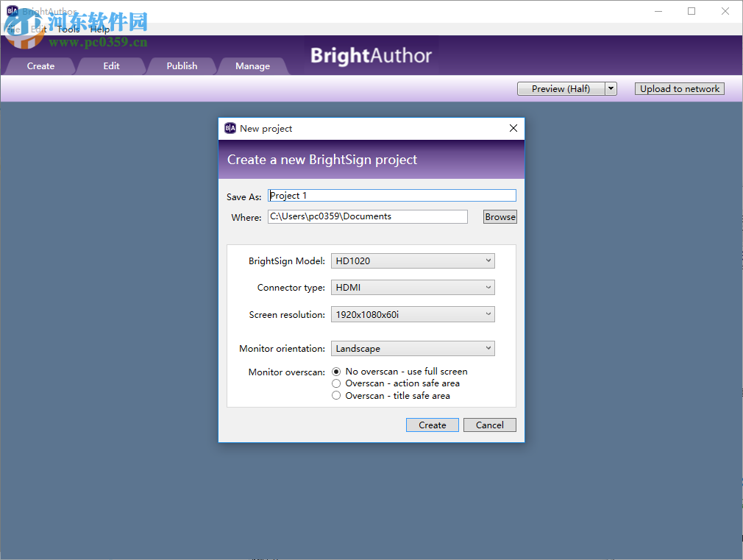
Task: Cancel the new project dialog
Action: click(x=489, y=425)
